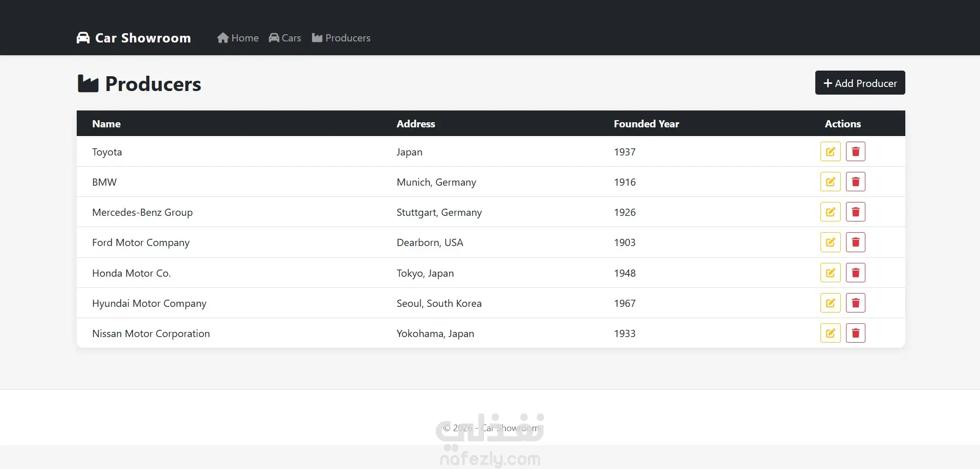Click the founded year 1916
Viewport: 980px width, 469px height.
tap(625, 182)
